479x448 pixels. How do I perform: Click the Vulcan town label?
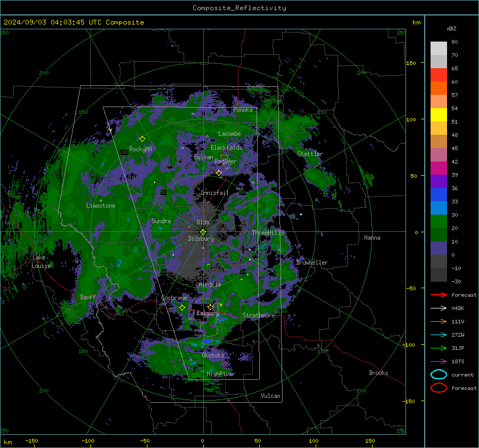click(x=270, y=396)
